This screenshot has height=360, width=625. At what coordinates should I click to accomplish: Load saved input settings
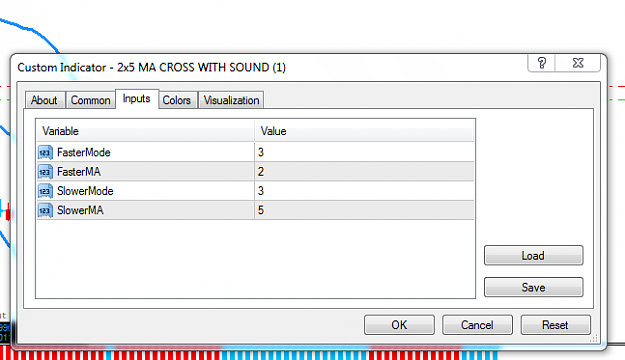(533, 256)
